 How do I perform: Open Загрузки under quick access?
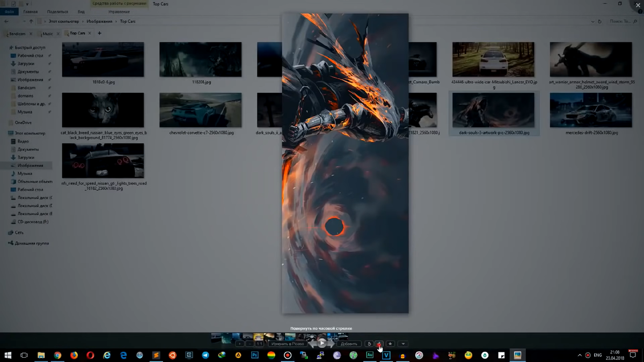click(26, 64)
